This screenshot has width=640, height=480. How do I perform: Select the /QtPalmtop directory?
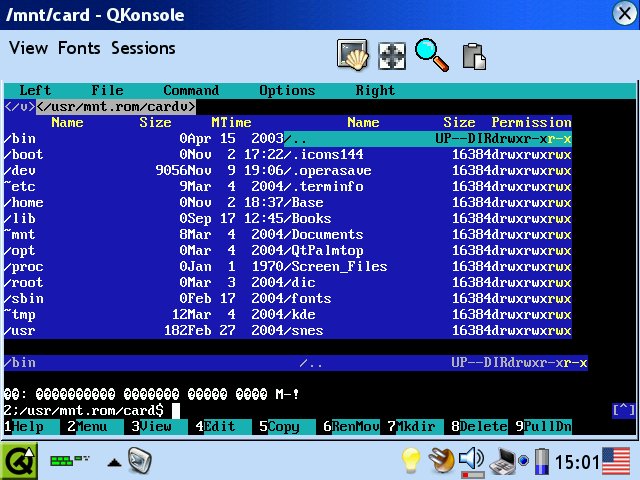click(428, 250)
